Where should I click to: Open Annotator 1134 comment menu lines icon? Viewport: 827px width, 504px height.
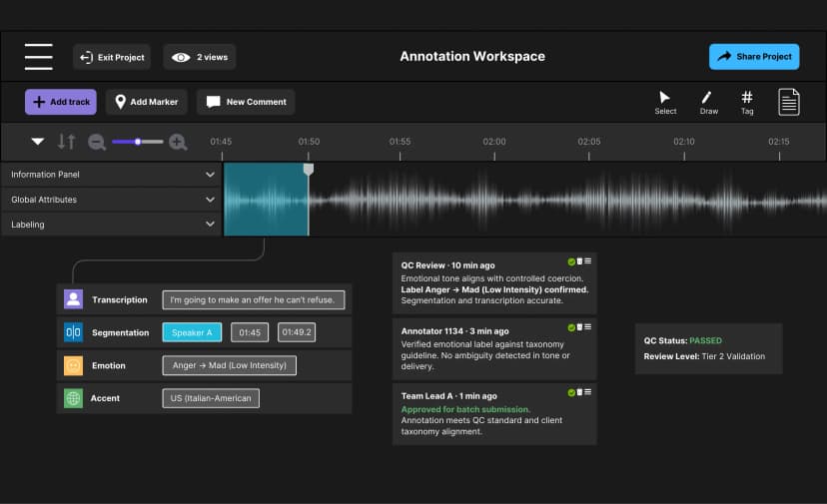[587, 327]
